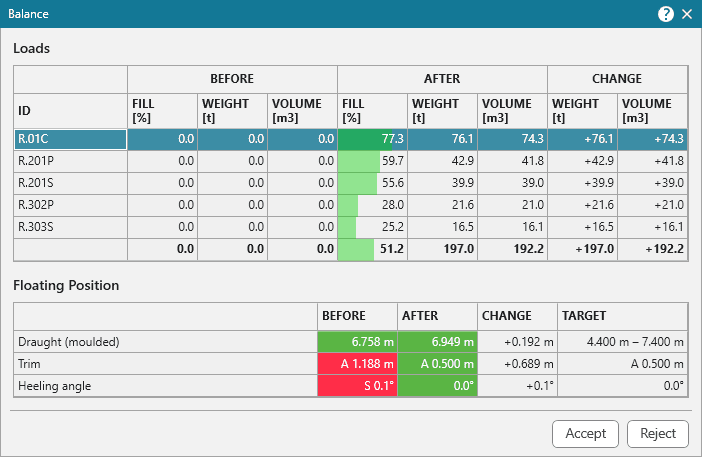Viewport: 702px width, 457px height.
Task: Close the Balance dialog
Action: coord(687,14)
